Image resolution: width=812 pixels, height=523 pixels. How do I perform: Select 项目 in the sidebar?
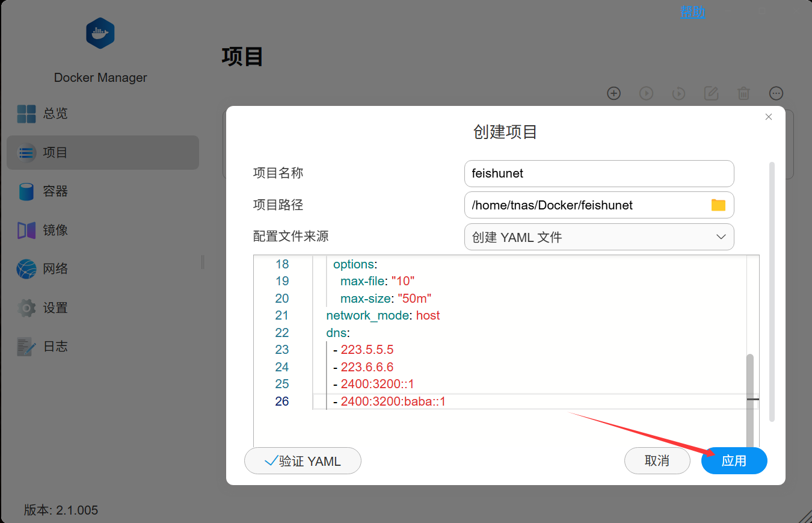click(x=103, y=152)
